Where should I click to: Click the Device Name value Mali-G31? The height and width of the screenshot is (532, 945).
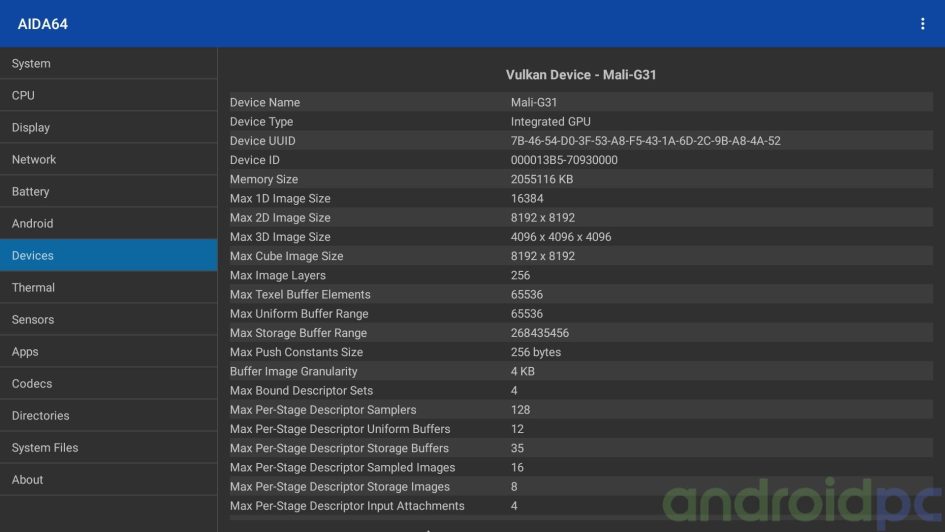pos(534,102)
